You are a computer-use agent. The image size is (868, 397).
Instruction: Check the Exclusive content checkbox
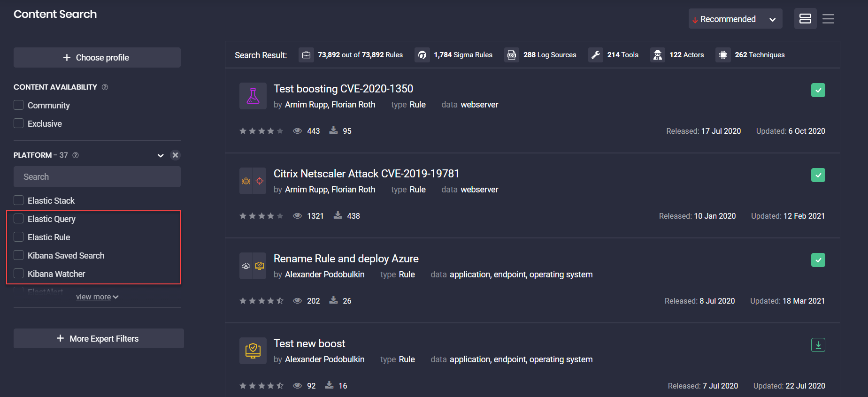coord(19,123)
